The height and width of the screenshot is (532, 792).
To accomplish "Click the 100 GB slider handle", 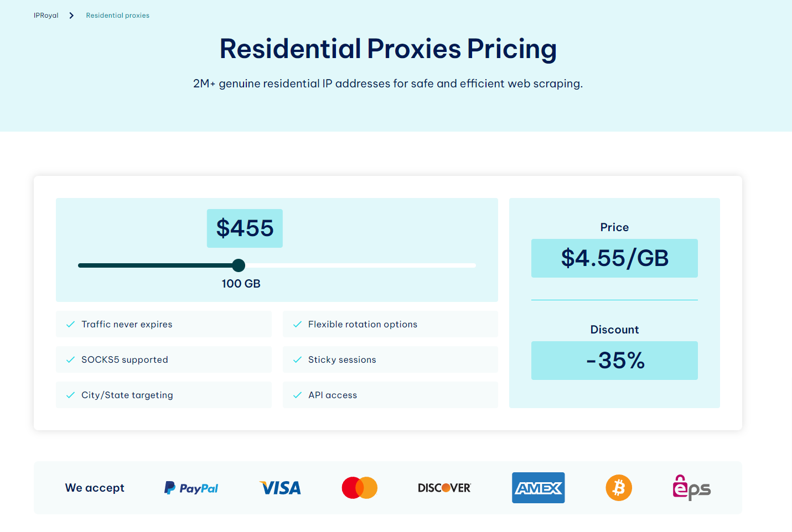I will [x=239, y=265].
